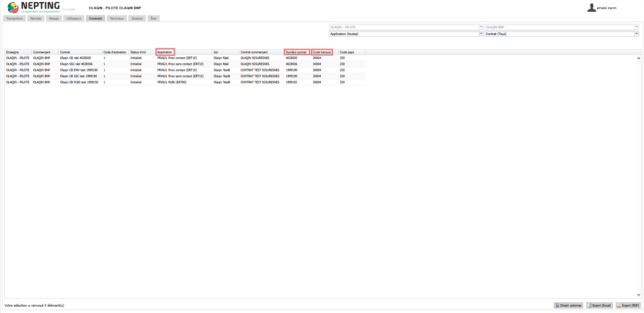
Task: Click the table scroll-down arrow
Action: [x=639, y=295]
